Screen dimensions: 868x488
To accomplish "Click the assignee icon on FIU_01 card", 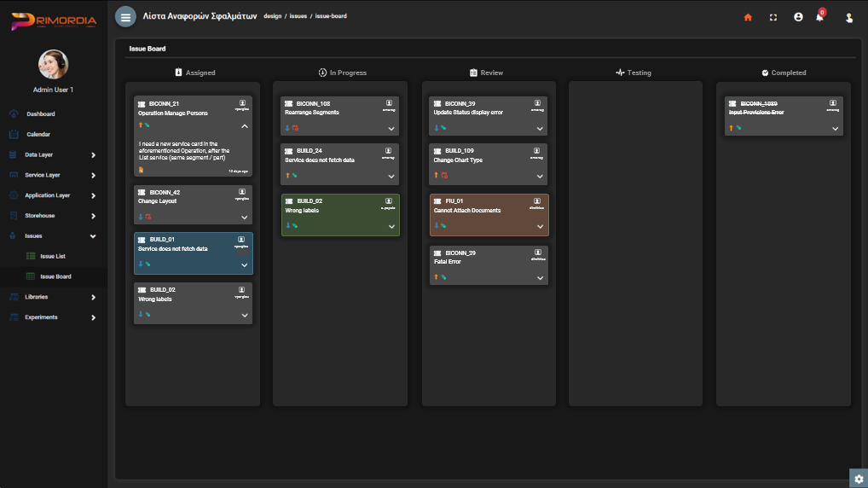I will 538,201.
